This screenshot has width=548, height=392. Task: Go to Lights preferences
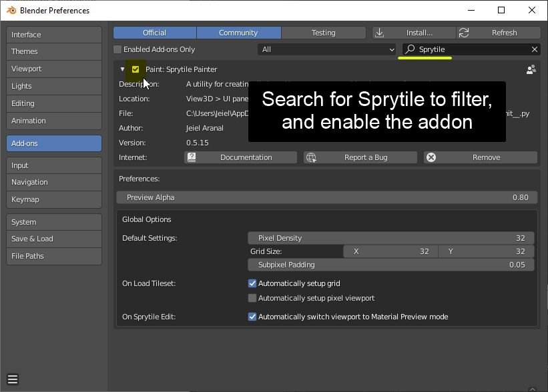(54, 86)
